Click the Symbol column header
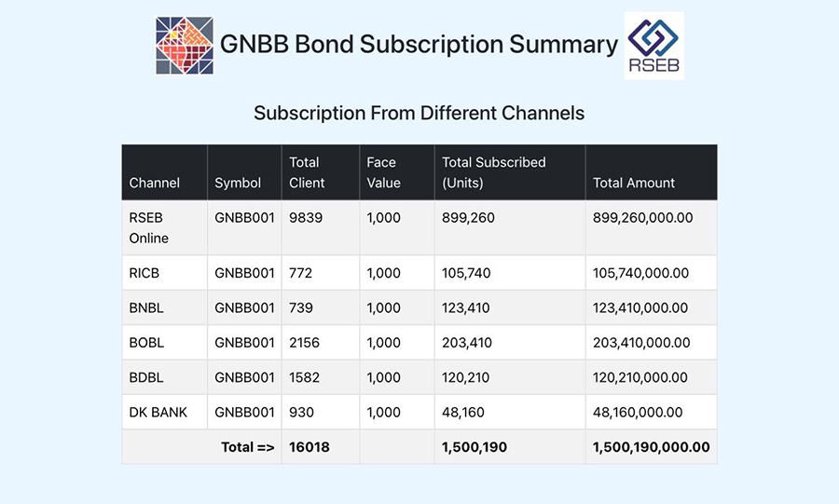This screenshot has width=839, height=504. coord(244,172)
